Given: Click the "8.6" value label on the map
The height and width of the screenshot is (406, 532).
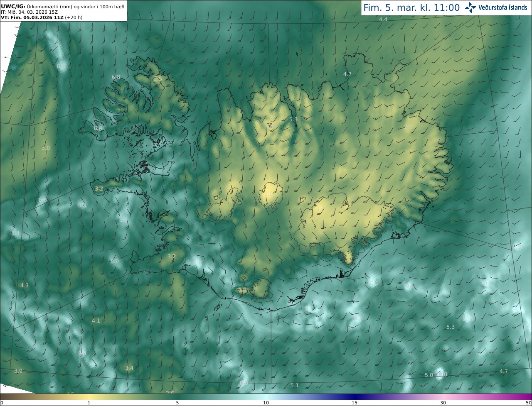Looking at the screenshot, I should tap(43, 200).
